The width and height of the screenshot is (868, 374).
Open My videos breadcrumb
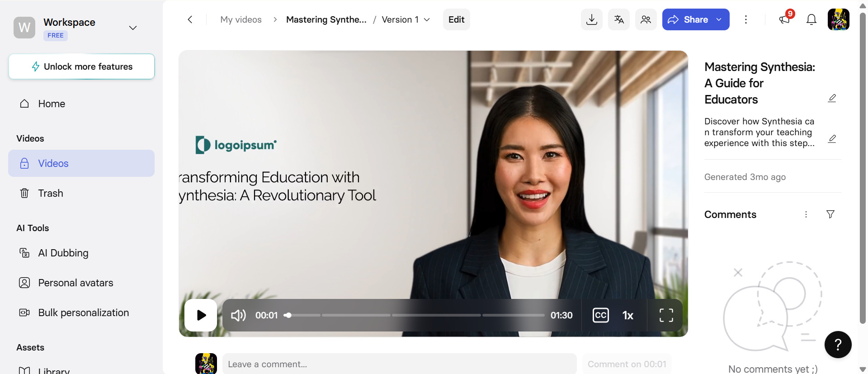tap(241, 19)
